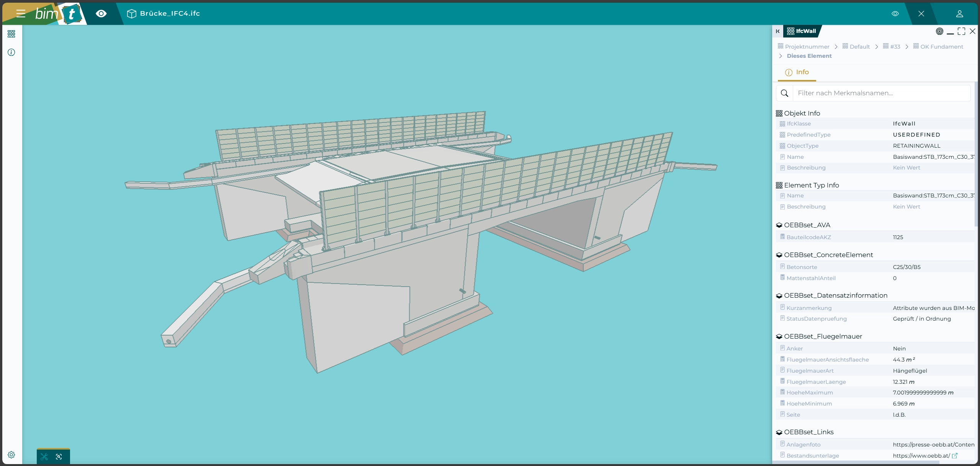Screen dimensions: 980x466
Task: Click the wall structure icon in left sidebar
Action: tap(11, 34)
